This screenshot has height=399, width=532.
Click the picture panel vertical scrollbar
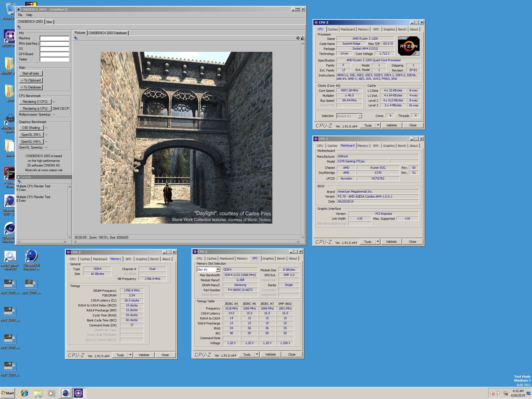[303, 140]
